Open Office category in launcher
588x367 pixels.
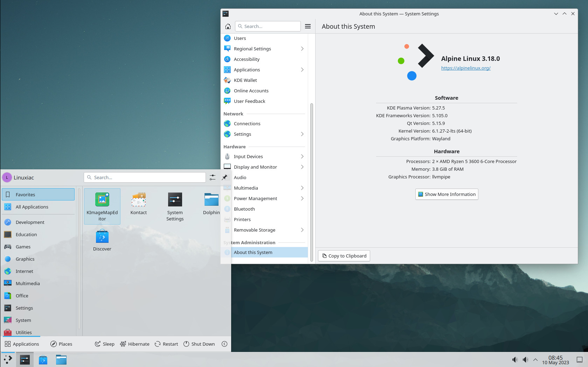pyautogui.click(x=38, y=296)
